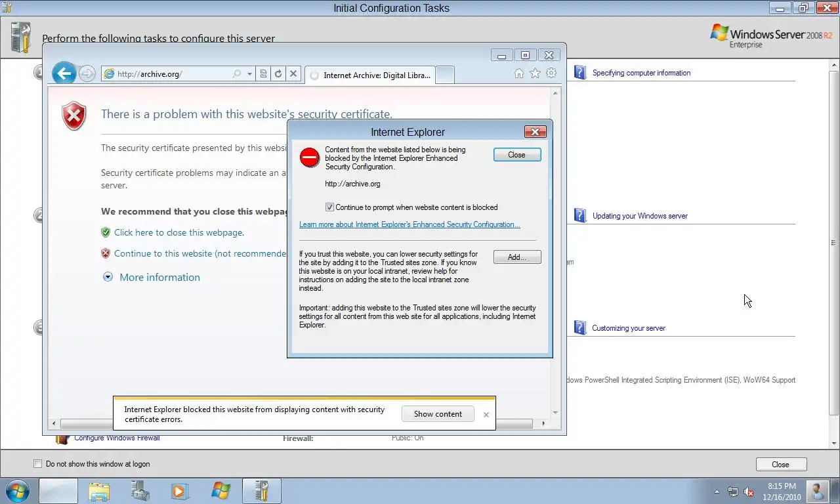Click the archive.org address bar field

(167, 74)
